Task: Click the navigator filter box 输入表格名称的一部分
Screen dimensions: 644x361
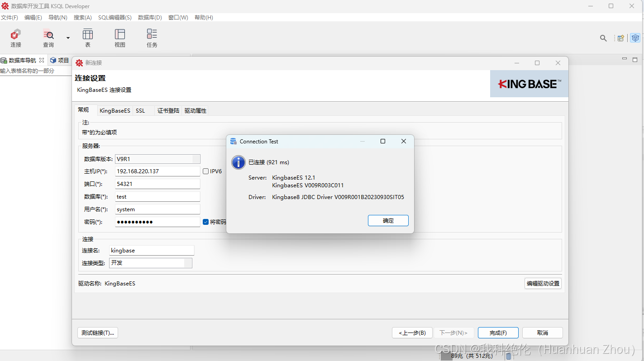Action: click(x=35, y=71)
